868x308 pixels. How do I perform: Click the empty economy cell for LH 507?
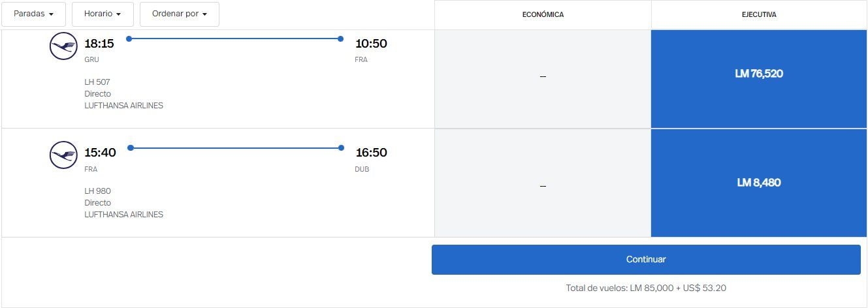pyautogui.click(x=543, y=77)
